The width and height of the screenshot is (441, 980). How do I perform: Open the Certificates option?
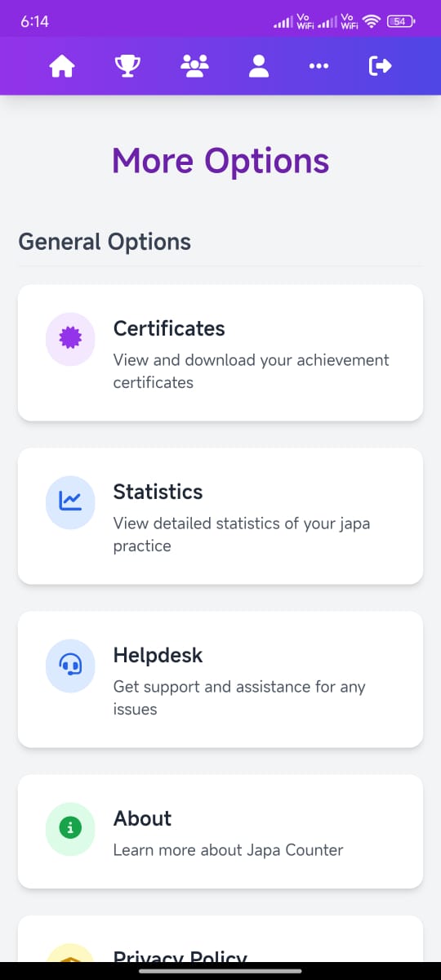pyautogui.click(x=220, y=353)
